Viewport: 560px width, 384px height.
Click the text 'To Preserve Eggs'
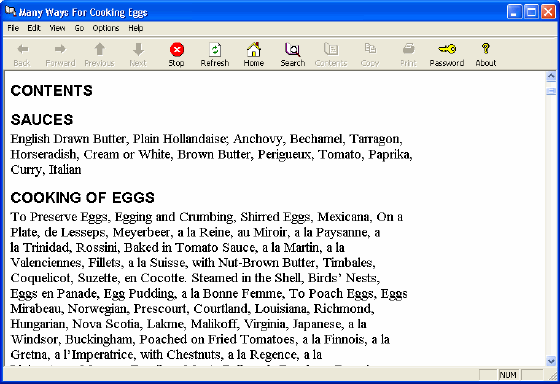59,217
